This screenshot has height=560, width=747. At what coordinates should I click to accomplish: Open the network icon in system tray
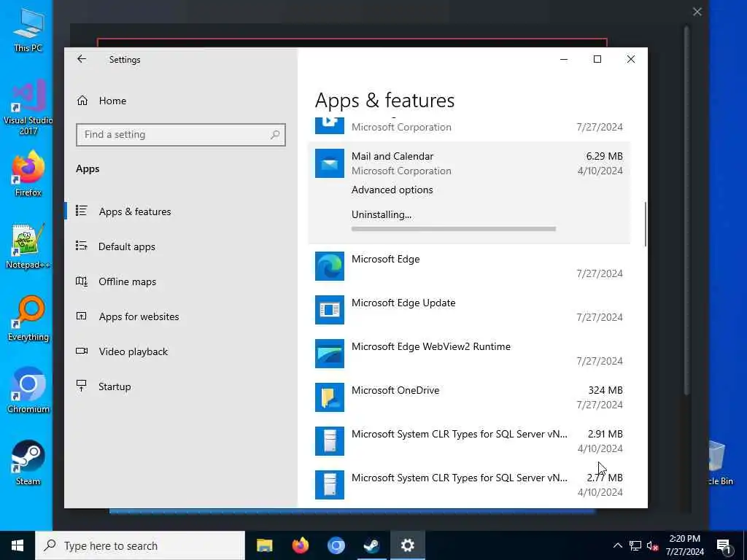pyautogui.click(x=635, y=545)
